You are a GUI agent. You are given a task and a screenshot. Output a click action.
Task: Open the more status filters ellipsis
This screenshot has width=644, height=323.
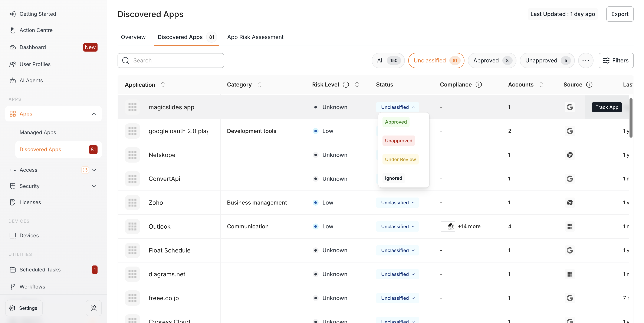586,61
